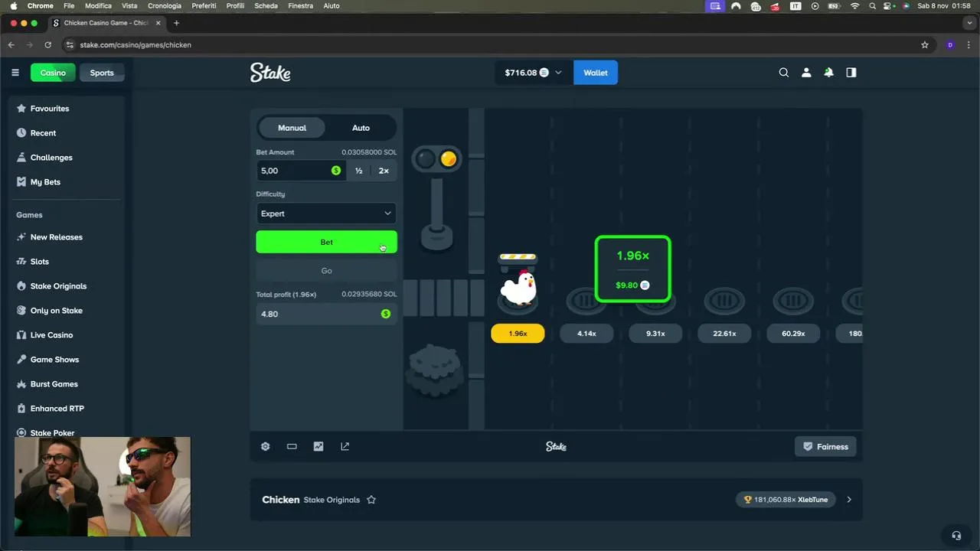Switch to theatre mode icon
980x551 pixels.
[292, 446]
